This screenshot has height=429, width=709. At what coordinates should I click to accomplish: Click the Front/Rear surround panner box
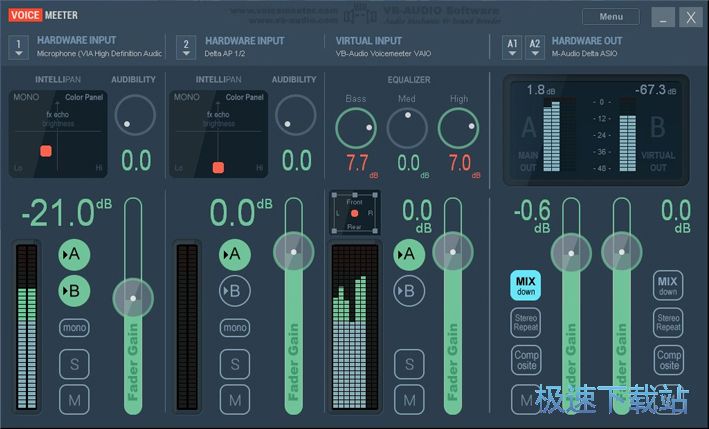click(x=354, y=213)
